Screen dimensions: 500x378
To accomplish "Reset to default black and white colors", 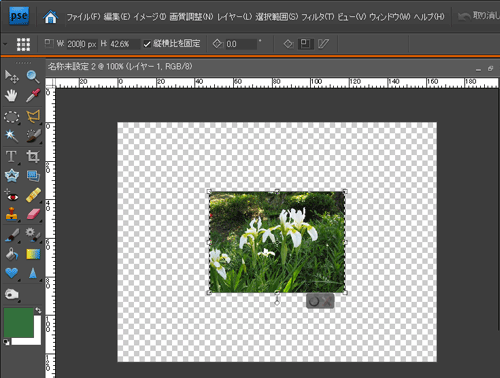I will pos(6,342).
